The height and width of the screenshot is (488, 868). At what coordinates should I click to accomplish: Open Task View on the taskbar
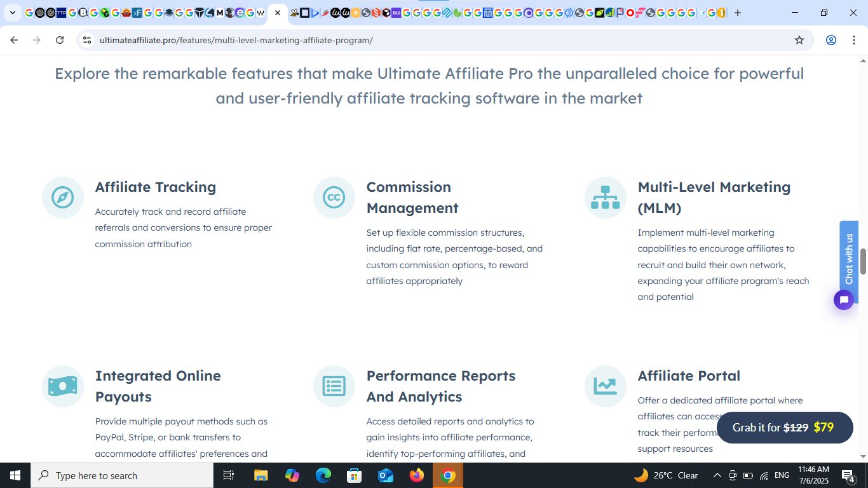tap(229, 475)
